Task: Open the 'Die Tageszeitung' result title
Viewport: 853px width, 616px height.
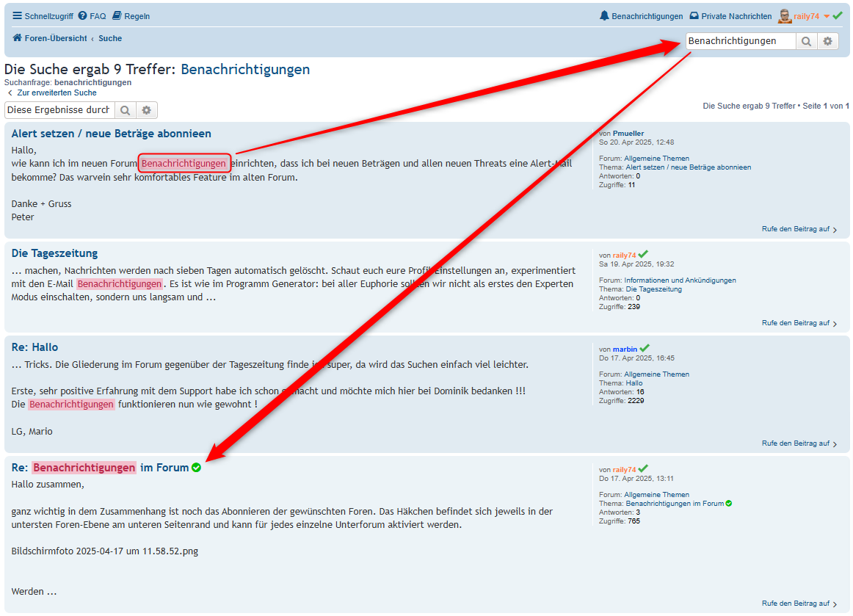Action: point(54,253)
